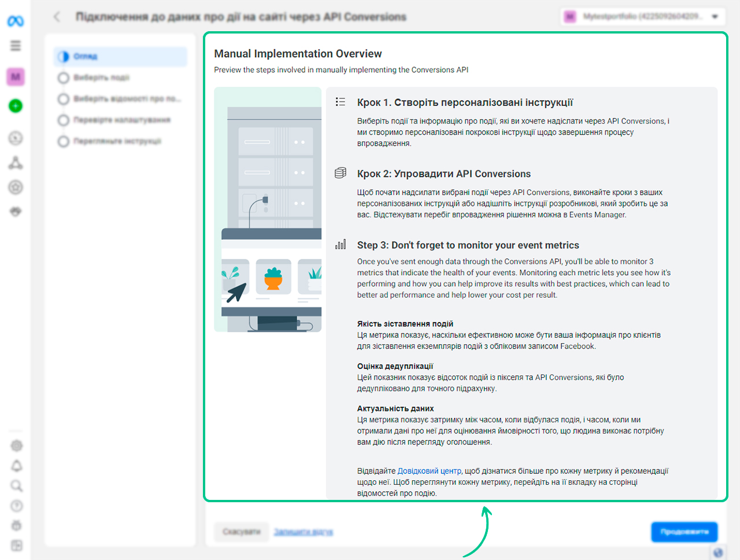Click the Крок 2: Упровадити API Conversions heading
The image size is (740, 560).
click(x=443, y=174)
